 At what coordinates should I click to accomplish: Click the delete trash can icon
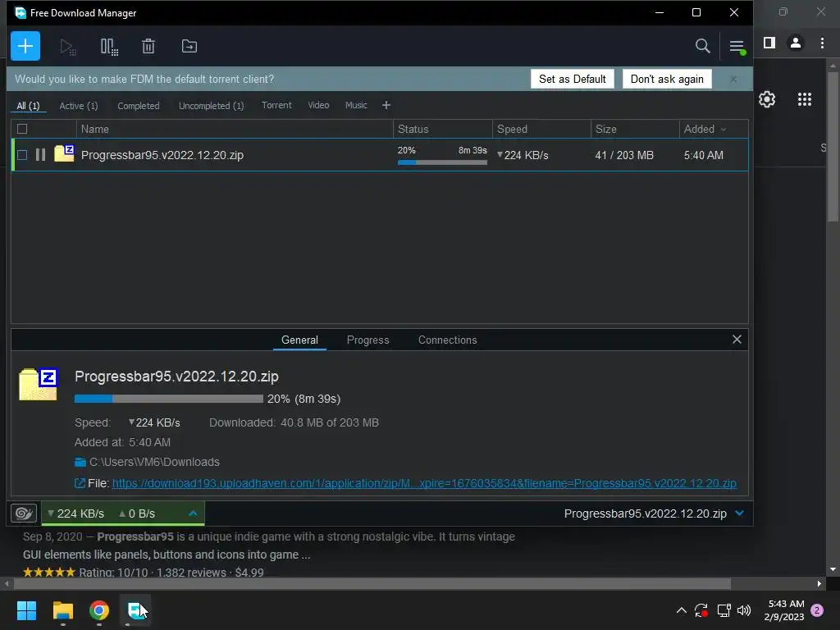(x=148, y=47)
